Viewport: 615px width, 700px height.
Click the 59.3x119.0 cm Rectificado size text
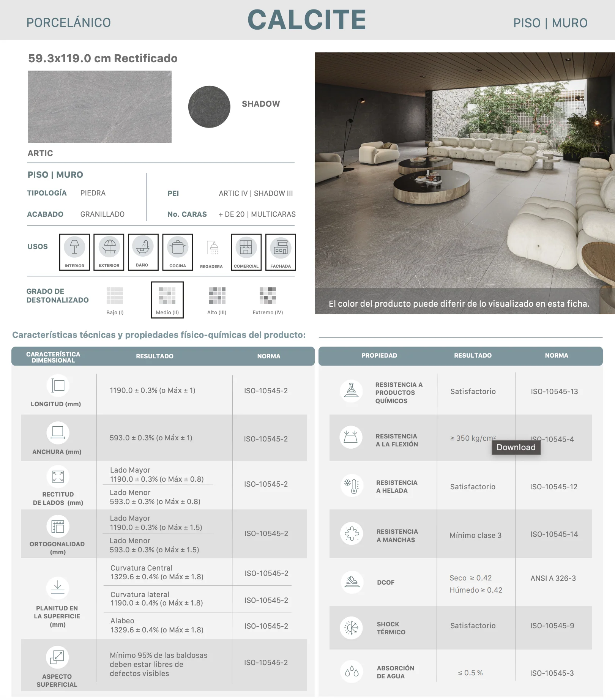pos(103,58)
